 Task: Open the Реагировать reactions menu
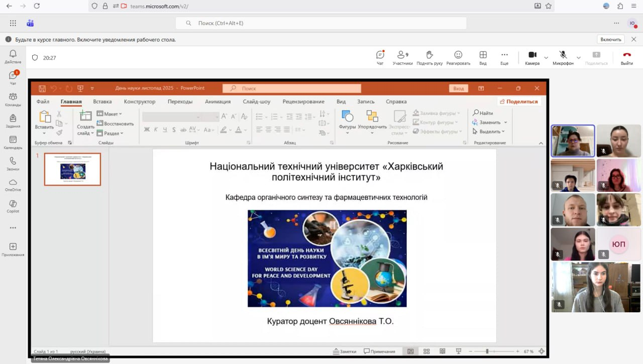point(458,57)
